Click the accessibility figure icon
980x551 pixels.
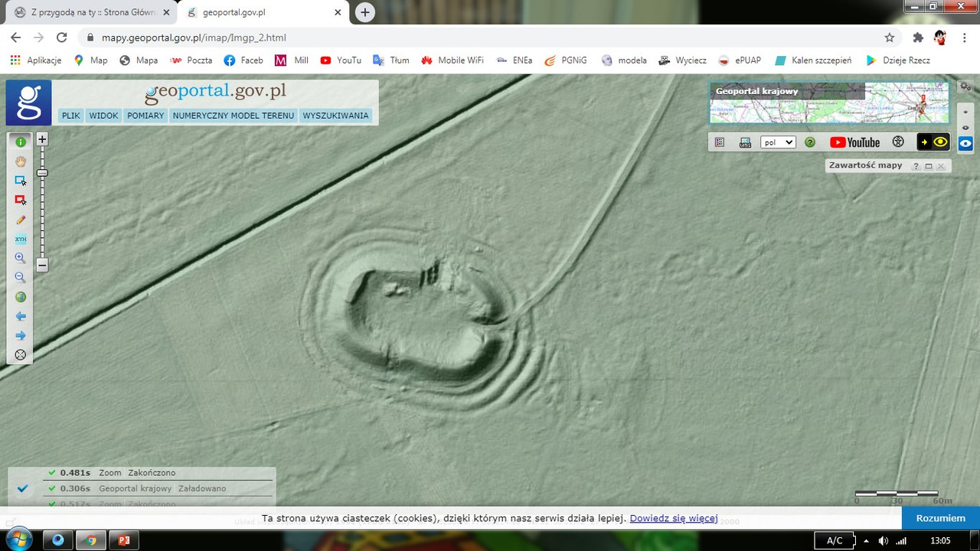click(899, 142)
